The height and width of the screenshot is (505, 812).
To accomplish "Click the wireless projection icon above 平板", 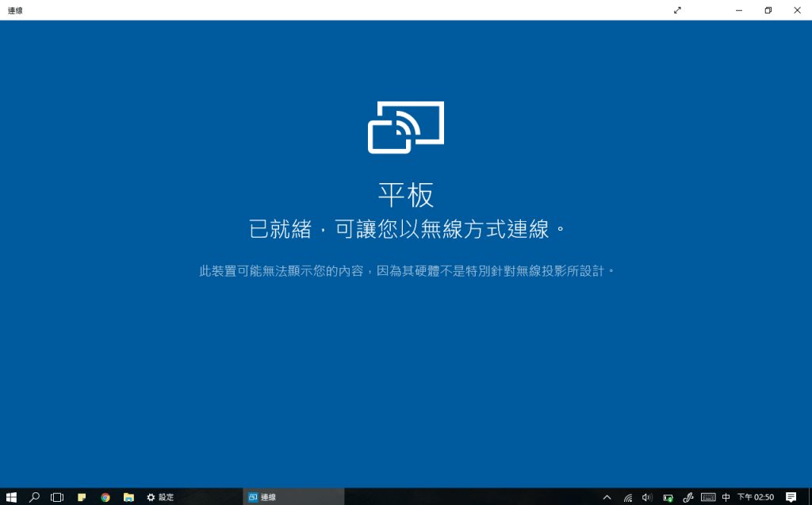I will (405, 127).
